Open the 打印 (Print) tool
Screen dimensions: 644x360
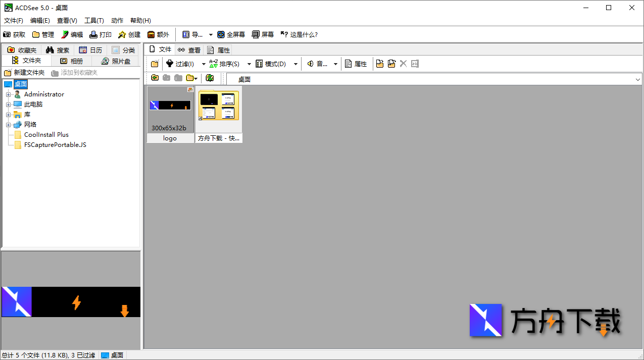(x=93, y=35)
